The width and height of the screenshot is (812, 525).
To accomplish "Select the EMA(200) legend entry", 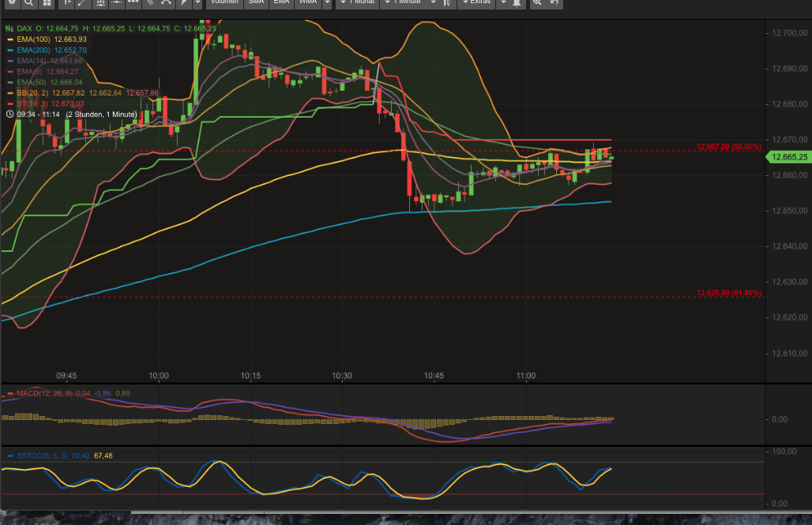I will tap(51, 51).
